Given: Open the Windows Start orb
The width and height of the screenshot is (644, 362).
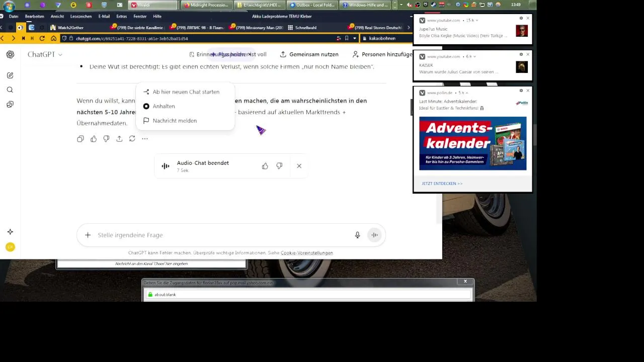Looking at the screenshot, I should 9,6.
